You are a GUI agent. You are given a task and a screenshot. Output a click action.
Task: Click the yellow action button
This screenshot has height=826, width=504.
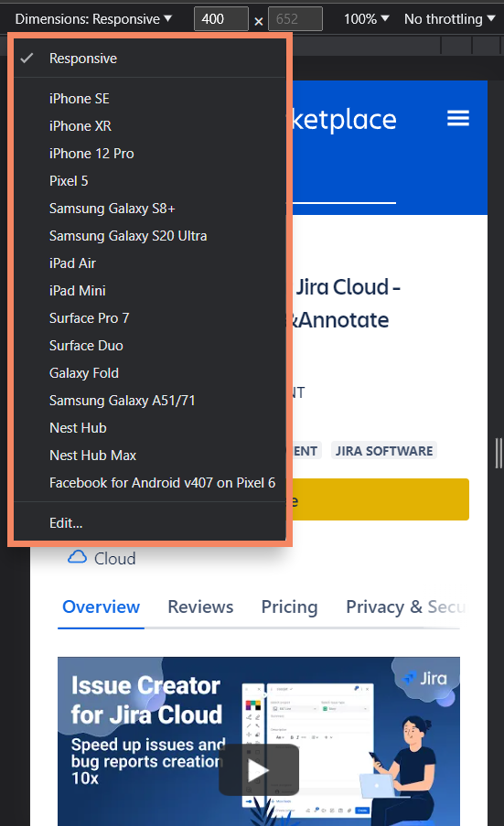(381, 499)
